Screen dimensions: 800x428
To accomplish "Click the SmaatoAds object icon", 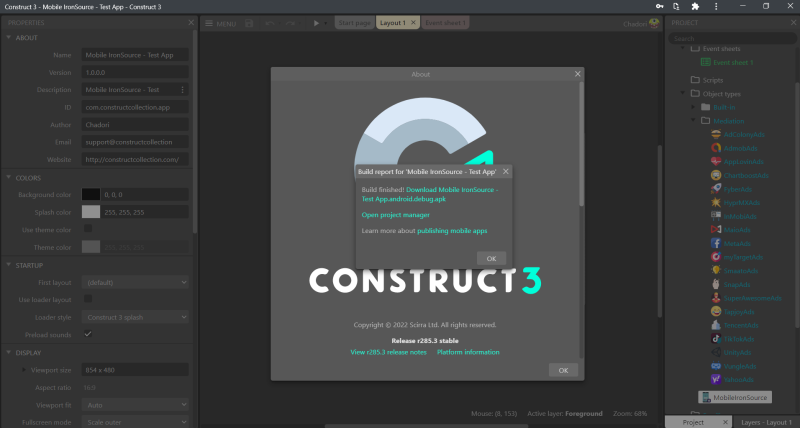I will click(x=716, y=270).
